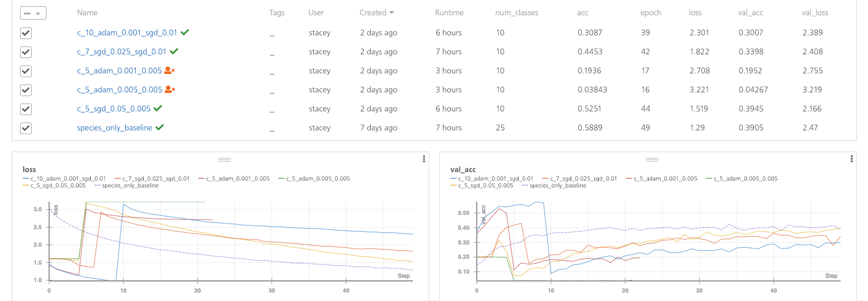Toggle sort arrow on Created column
The width and height of the screenshot is (868, 301).
[392, 13]
